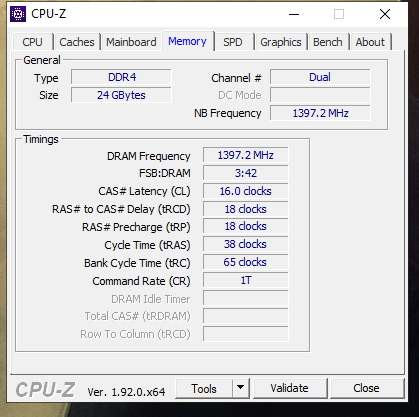Open the Bench tab
Image resolution: width=419 pixels, height=417 pixels.
pos(328,42)
